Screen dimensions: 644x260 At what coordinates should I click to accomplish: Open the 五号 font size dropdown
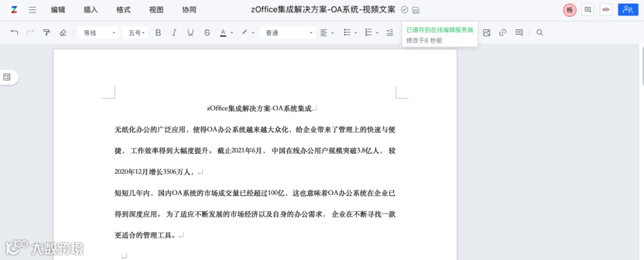(135, 32)
